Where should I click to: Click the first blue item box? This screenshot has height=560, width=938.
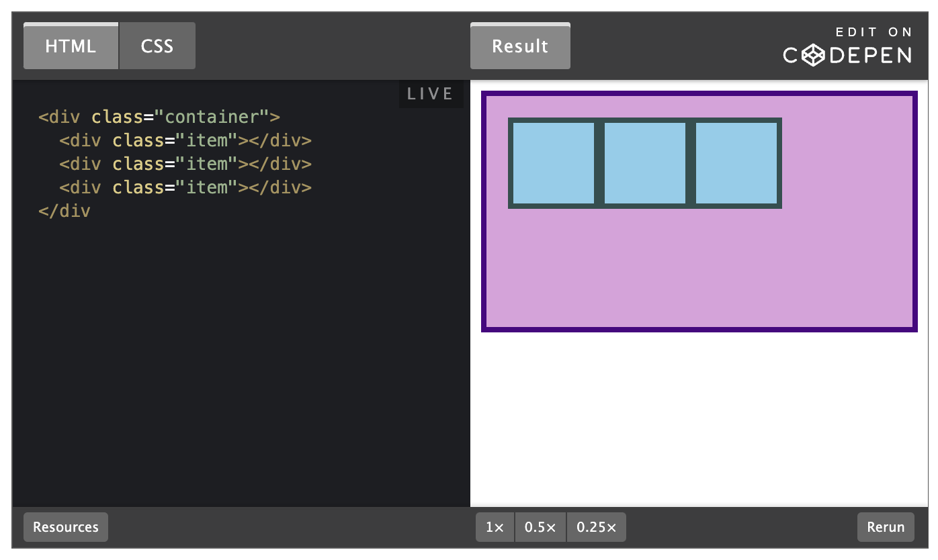[554, 163]
